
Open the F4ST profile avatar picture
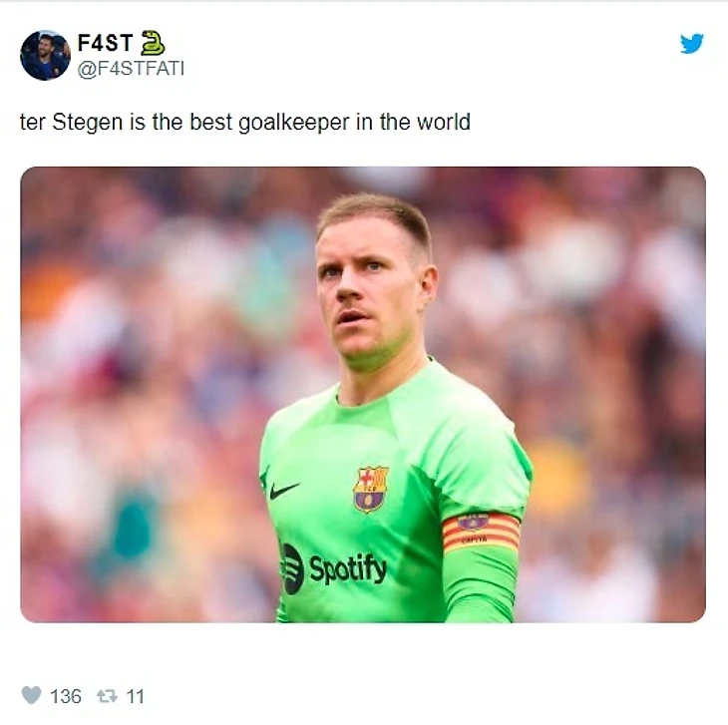tap(45, 55)
